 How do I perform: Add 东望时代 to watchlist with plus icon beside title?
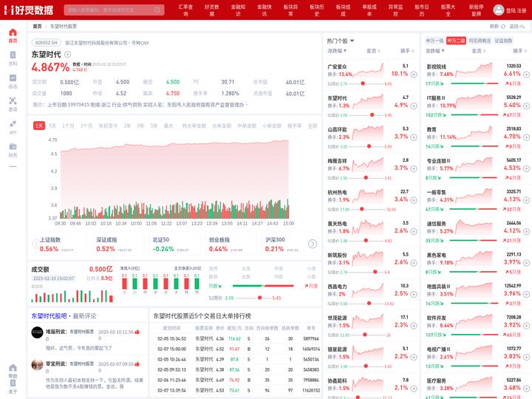click(x=67, y=54)
